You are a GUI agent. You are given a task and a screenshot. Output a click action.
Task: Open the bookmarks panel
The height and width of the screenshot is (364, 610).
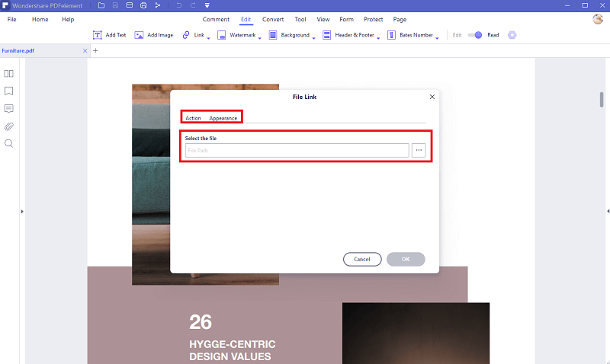8,91
